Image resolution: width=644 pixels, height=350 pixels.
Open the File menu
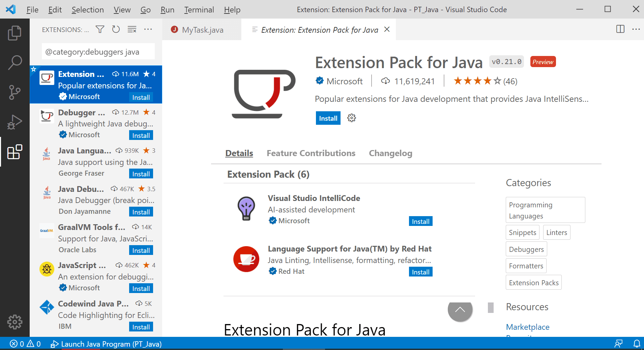[x=32, y=9]
